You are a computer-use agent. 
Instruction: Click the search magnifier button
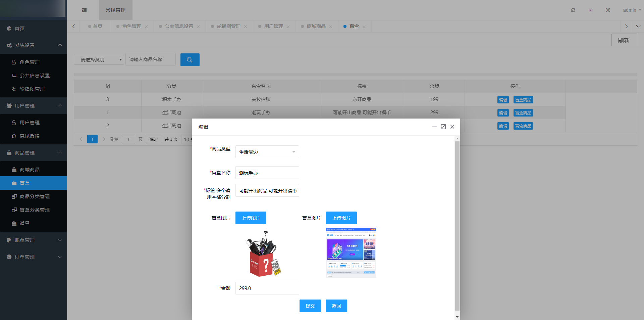click(x=190, y=59)
